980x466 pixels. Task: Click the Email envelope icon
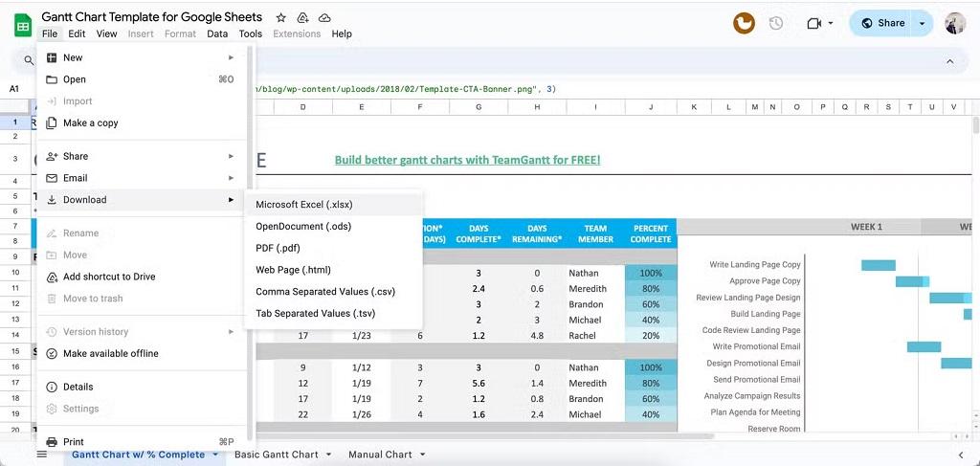coord(52,178)
